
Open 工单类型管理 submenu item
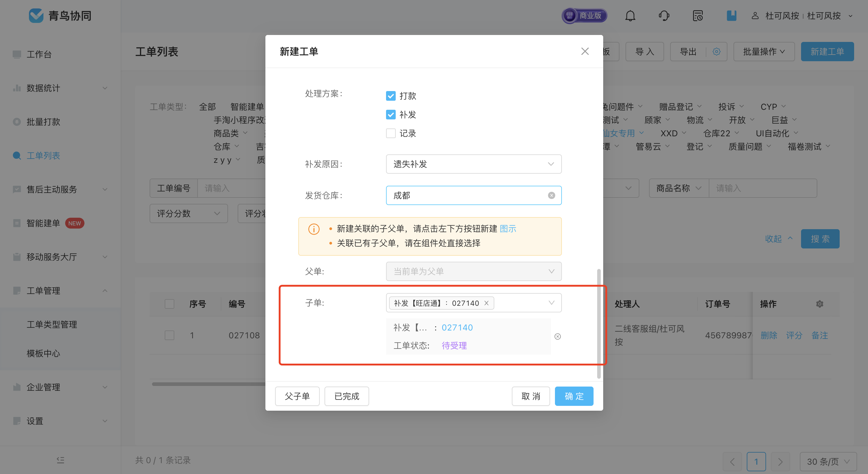pos(52,324)
